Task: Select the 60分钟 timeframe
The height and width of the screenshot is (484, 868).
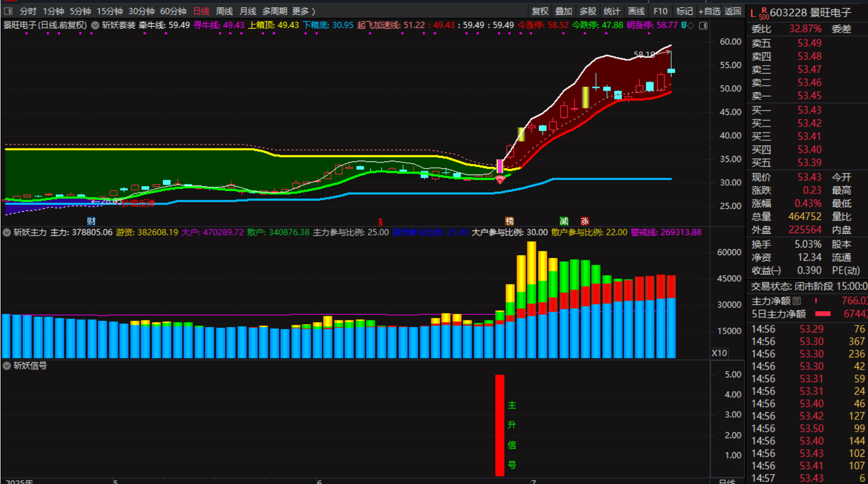Action: 173,11
